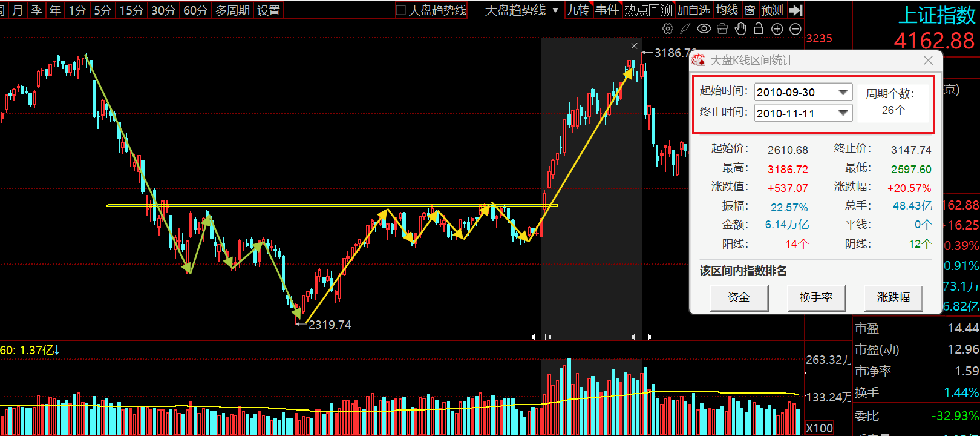Screen dimensions: 980x436
Task: Click the jump-to-end arrow icon
Action: click(796, 10)
